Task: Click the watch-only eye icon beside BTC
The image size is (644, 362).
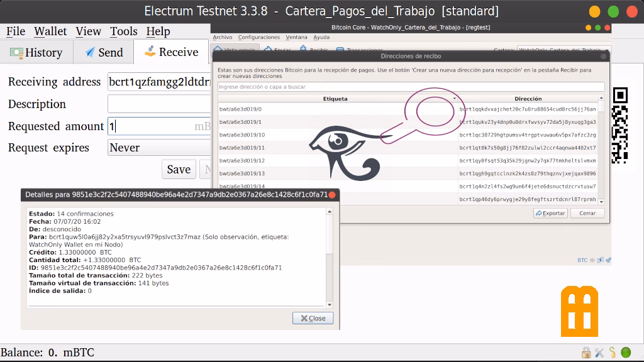Action: [593, 260]
